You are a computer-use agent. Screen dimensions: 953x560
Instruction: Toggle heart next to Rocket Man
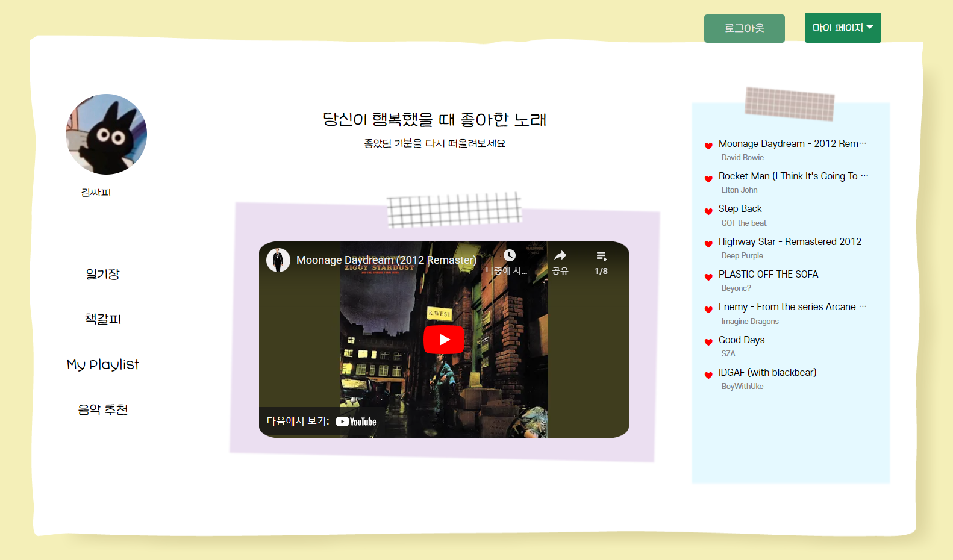point(708,179)
